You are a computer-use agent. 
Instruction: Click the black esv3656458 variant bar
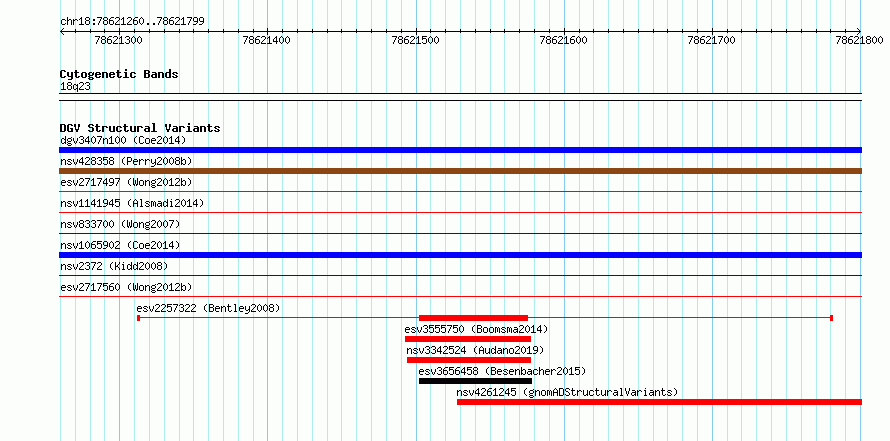coord(475,381)
